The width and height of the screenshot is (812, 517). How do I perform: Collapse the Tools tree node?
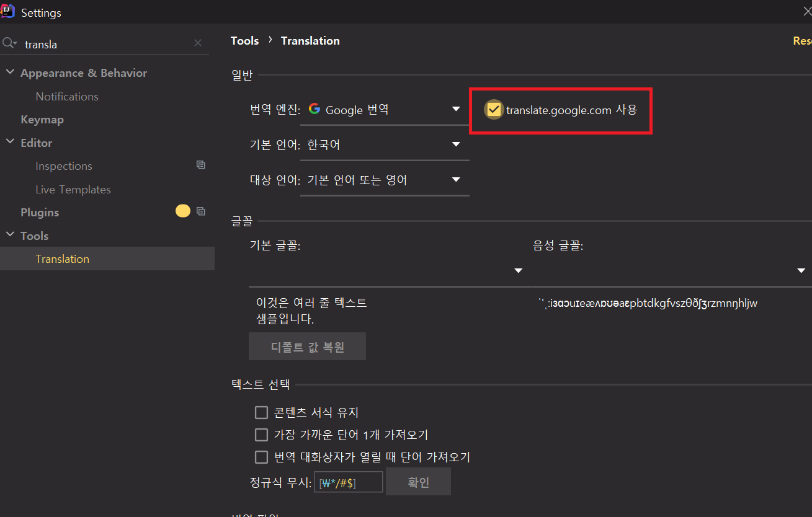tap(10, 235)
